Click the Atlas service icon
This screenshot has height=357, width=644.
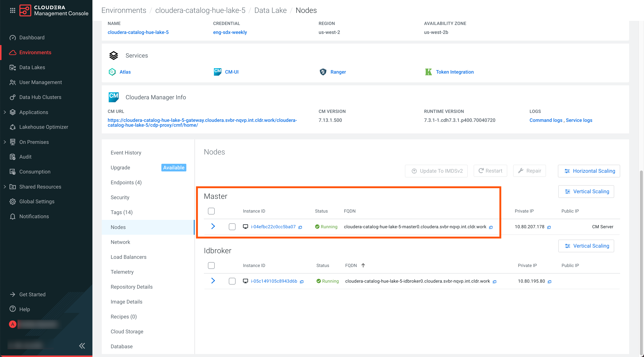click(112, 72)
